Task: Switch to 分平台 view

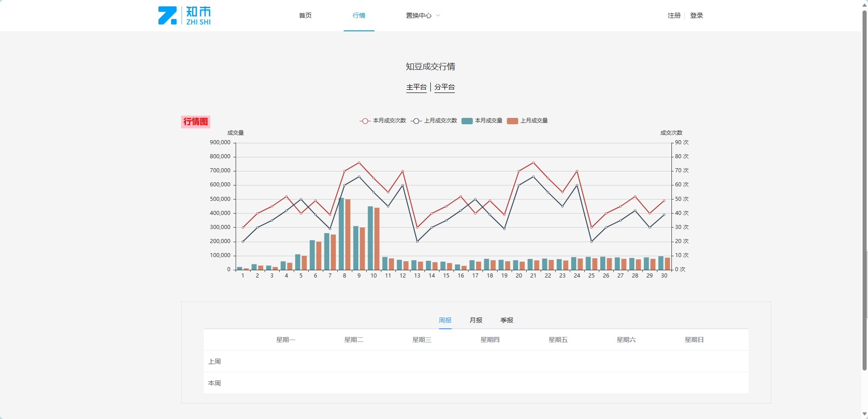Action: click(444, 87)
